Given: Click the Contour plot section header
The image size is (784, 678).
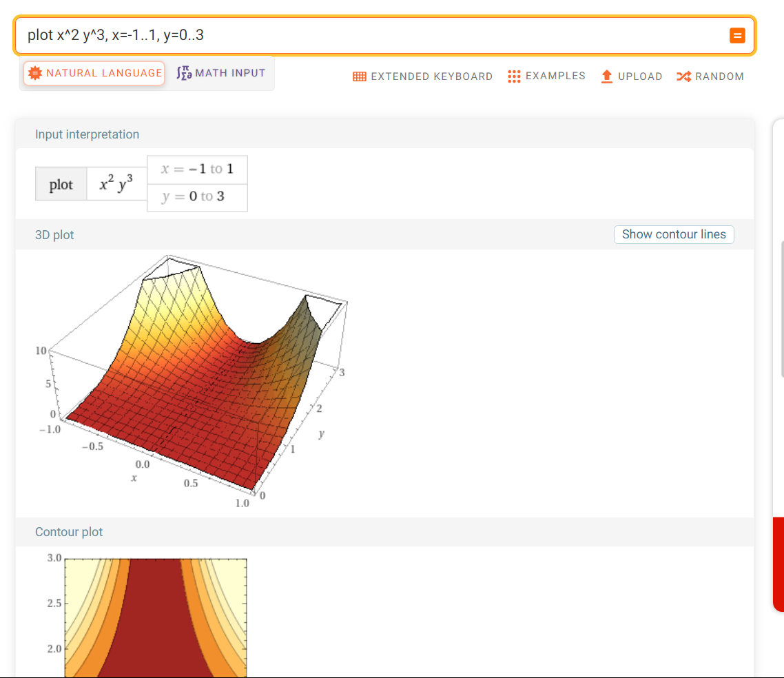Looking at the screenshot, I should [69, 532].
